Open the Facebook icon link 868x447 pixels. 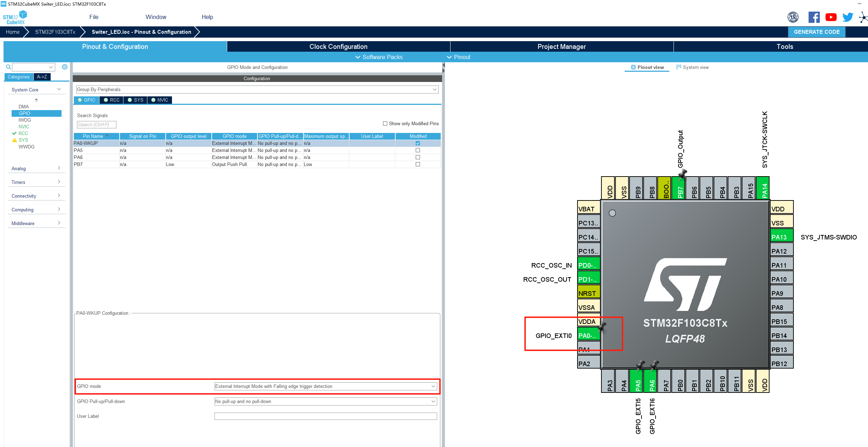coord(814,17)
